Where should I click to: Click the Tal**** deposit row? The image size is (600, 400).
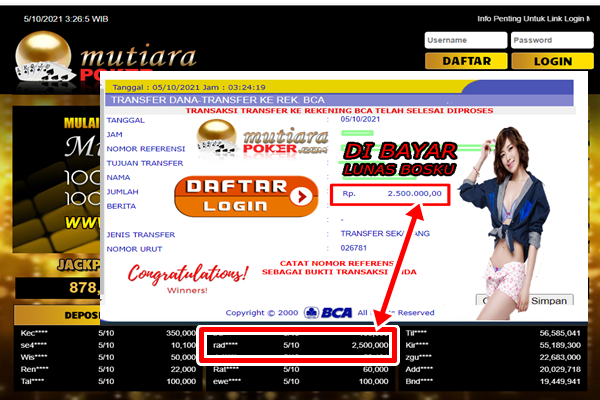[x=108, y=382]
